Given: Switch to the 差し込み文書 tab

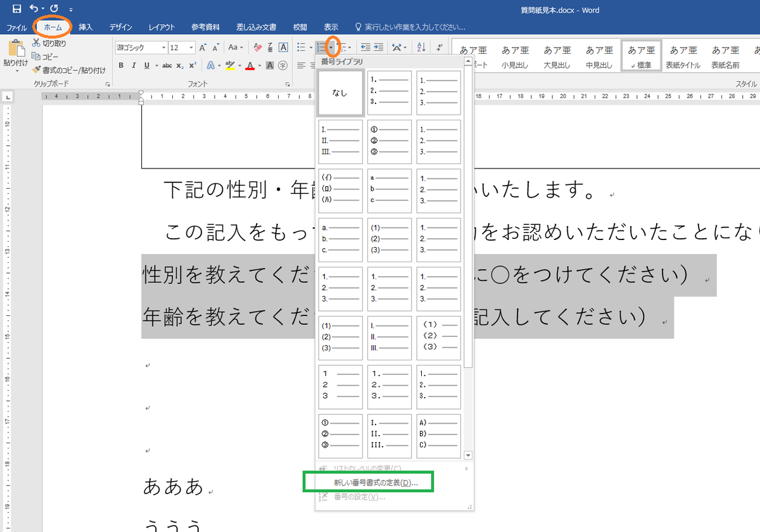Looking at the screenshot, I should (x=256, y=27).
